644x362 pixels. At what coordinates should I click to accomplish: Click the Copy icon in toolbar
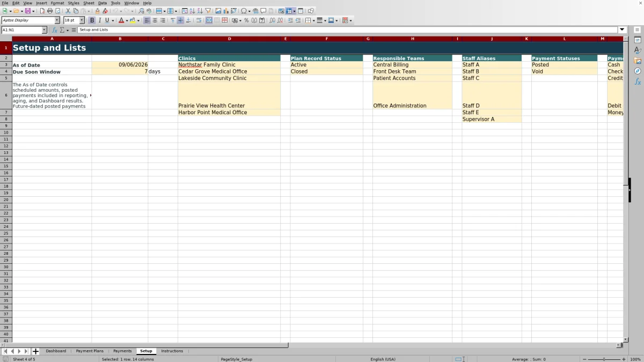coord(76,11)
